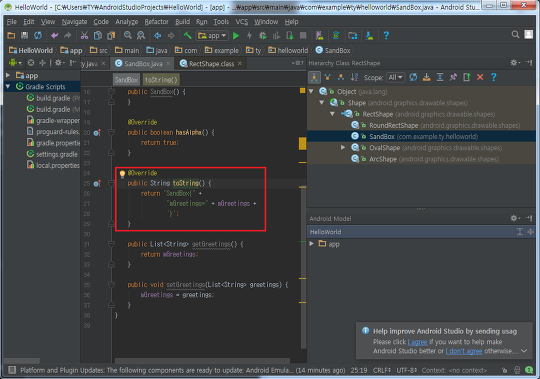The width and height of the screenshot is (540, 379).
Task: Click the I don't agree link
Action: tap(464, 351)
